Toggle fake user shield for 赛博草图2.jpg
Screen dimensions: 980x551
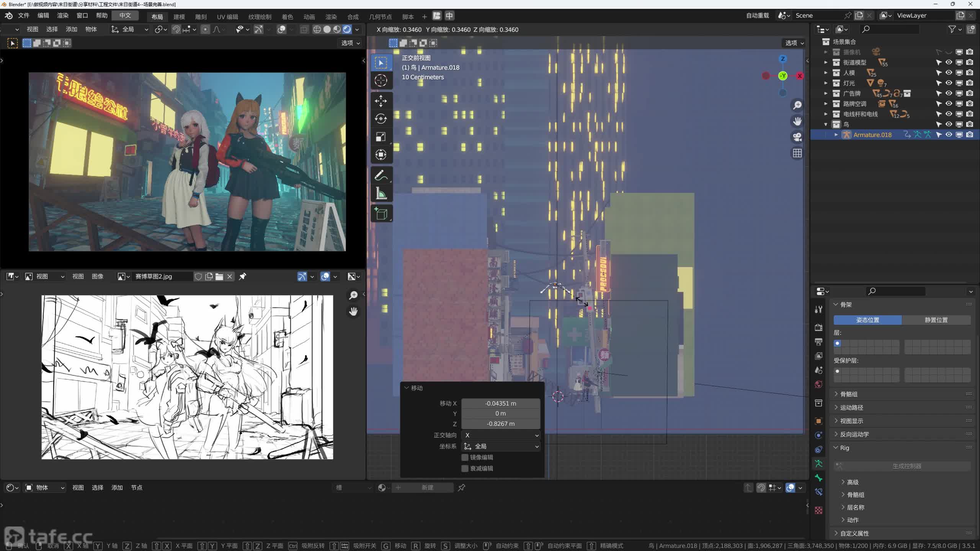(198, 276)
